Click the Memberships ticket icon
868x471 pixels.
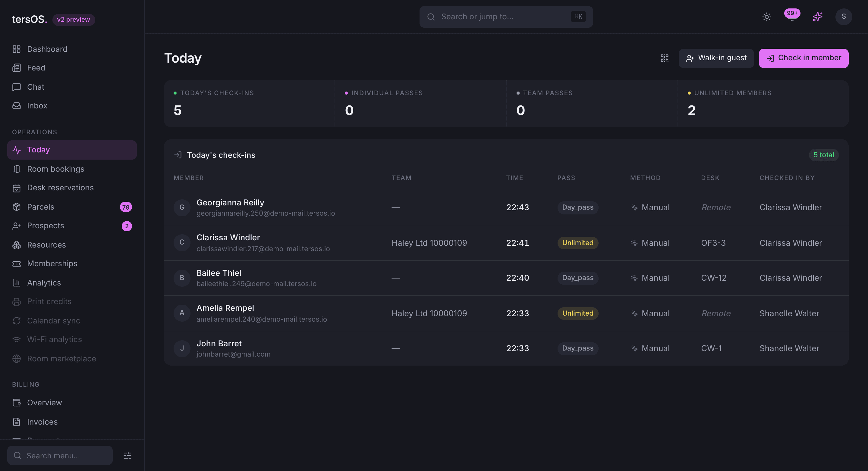[17, 264]
